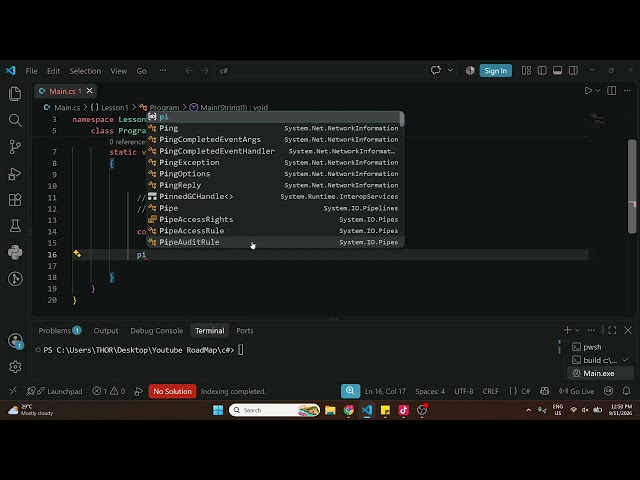
Task: Open the Manage gear icon
Action: (x=15, y=367)
